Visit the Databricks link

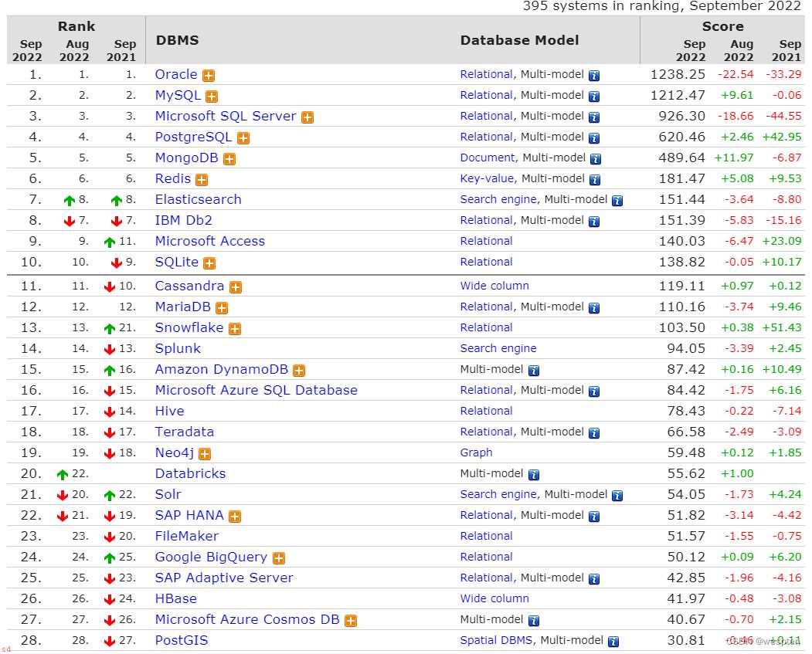pos(191,473)
